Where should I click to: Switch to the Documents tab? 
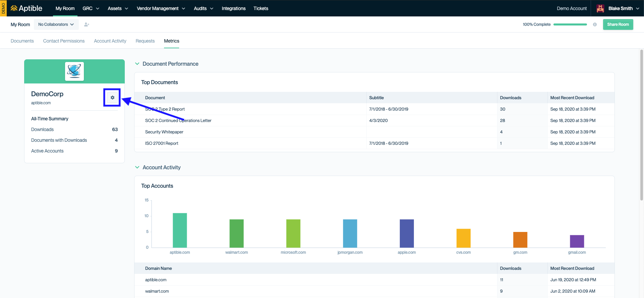22,41
